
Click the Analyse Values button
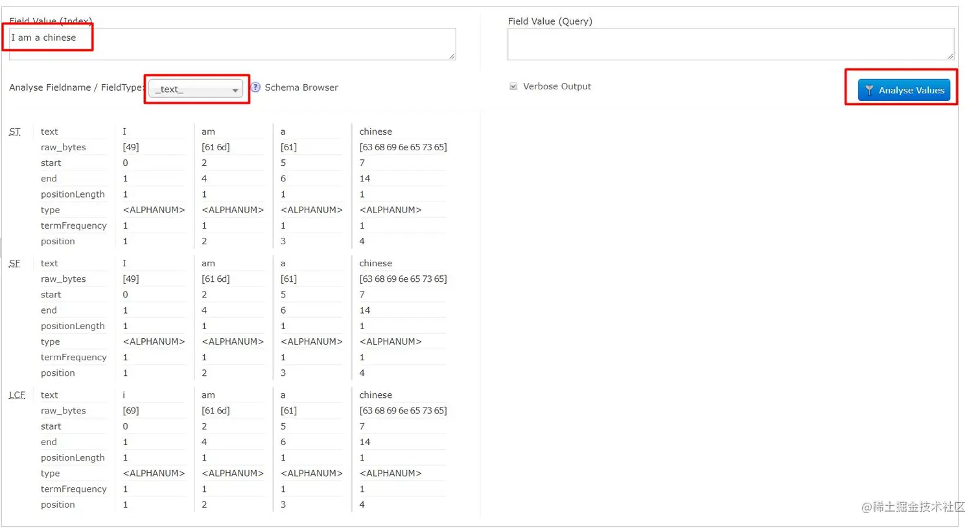coord(904,90)
